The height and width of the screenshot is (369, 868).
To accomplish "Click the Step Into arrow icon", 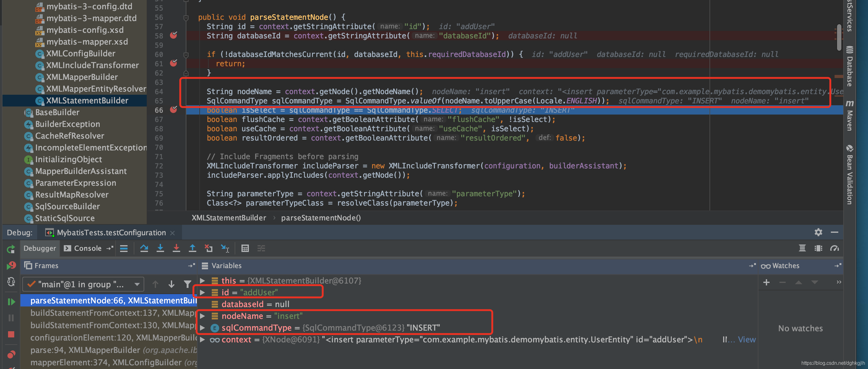I will coord(160,248).
